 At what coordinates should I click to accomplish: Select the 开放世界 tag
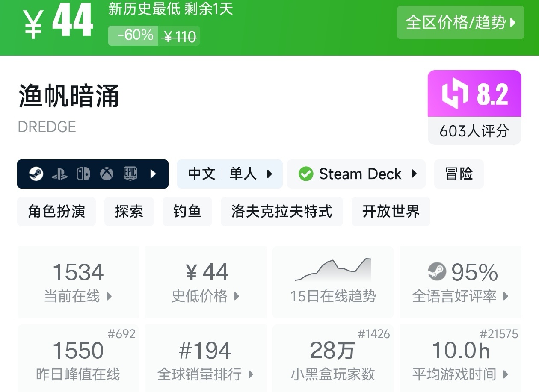(x=391, y=212)
